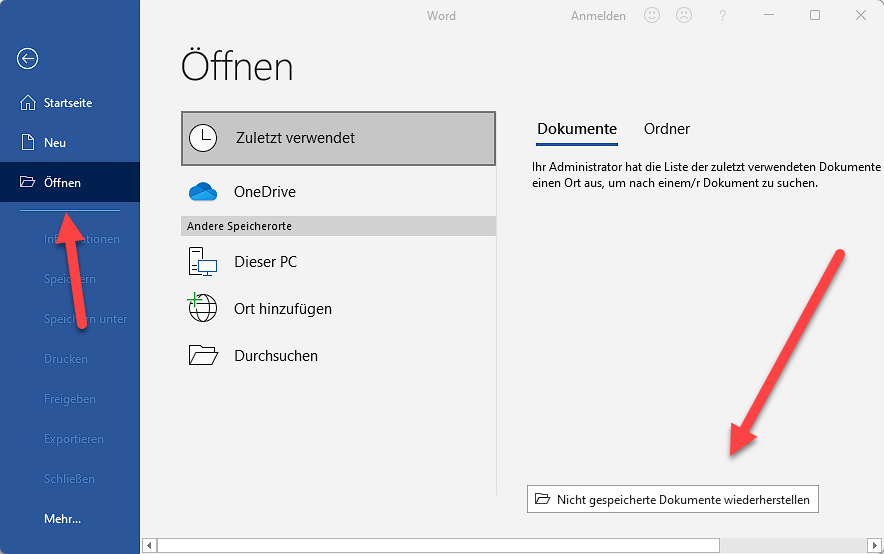Send positive feedback with smiley icon
This screenshot has height=554, width=884.
pyautogui.click(x=652, y=15)
